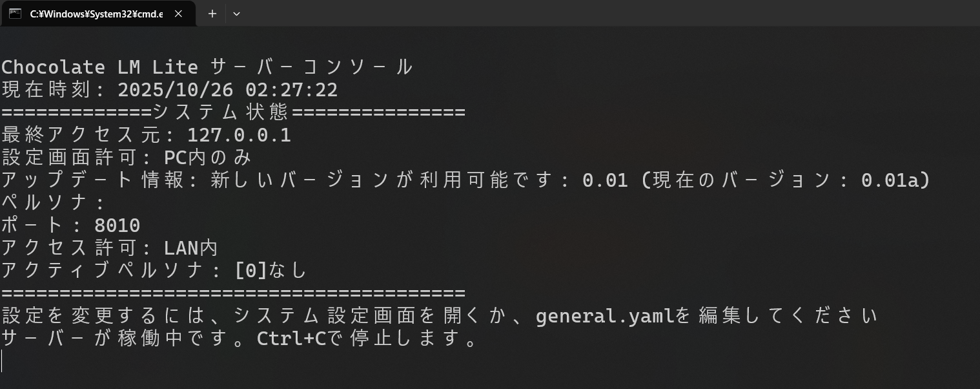The height and width of the screenshot is (389, 980).
Task: Select the C:\Windows\System32\cmd.exe tab
Action: click(96, 14)
